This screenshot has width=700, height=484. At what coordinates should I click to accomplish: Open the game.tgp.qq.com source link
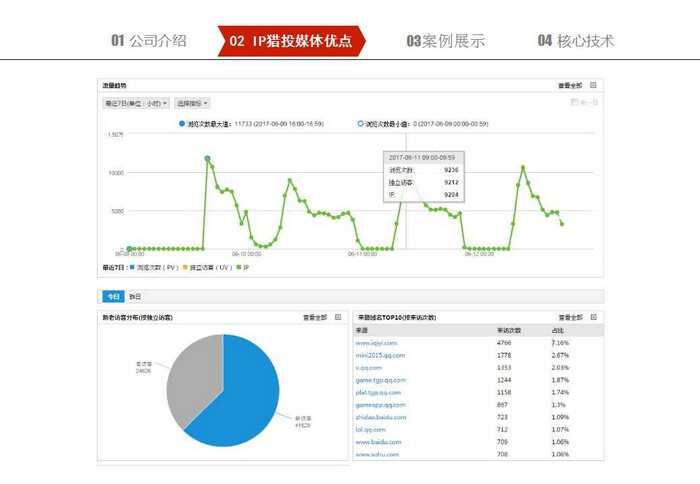[x=381, y=380]
